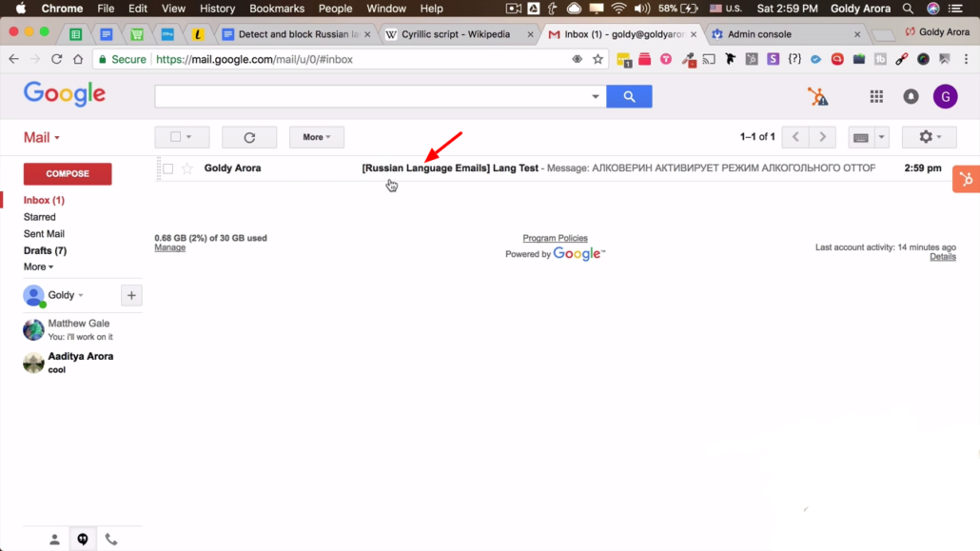Open the purple G account avatar
Image resolution: width=980 pixels, height=551 pixels.
[x=945, y=96]
